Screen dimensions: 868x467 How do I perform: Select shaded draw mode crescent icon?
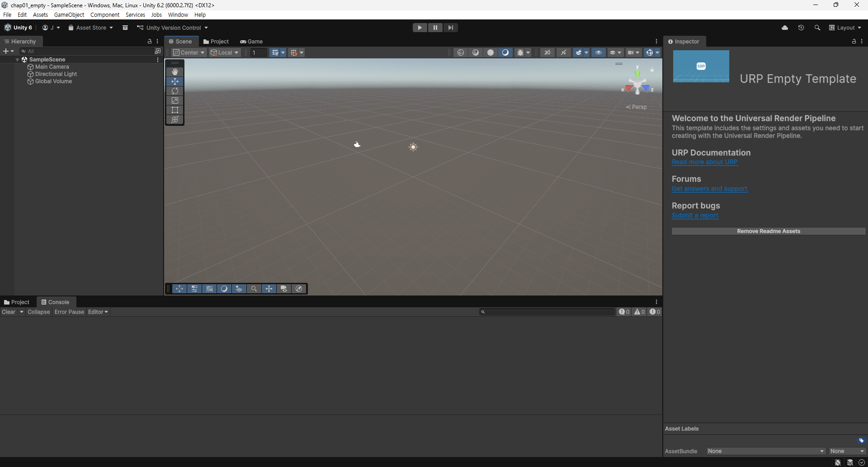(x=505, y=52)
